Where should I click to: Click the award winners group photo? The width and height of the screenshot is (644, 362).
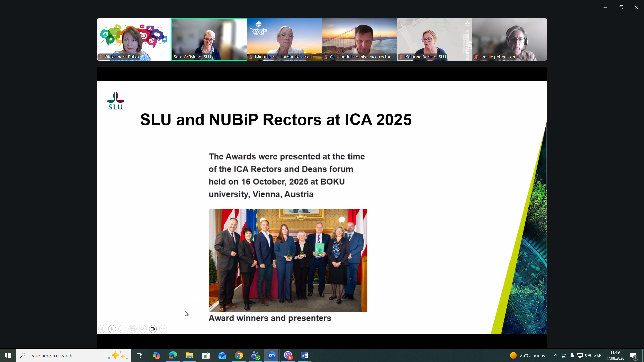[x=288, y=260]
